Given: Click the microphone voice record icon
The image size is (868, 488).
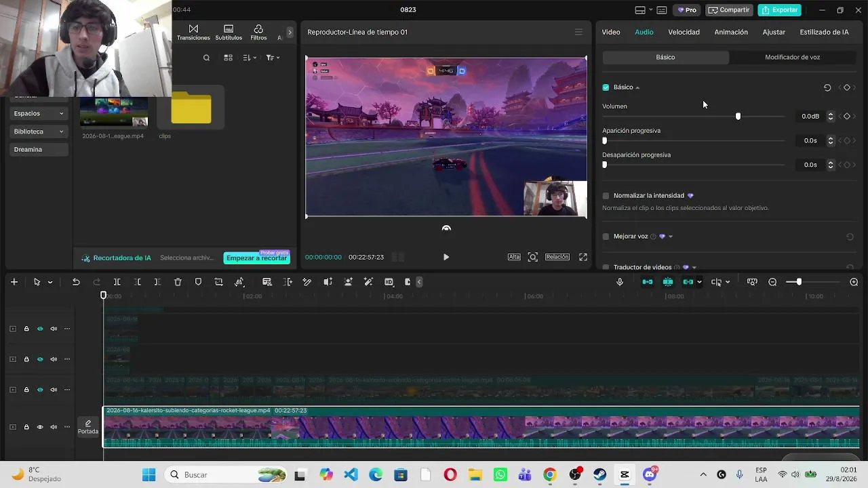Looking at the screenshot, I should (x=620, y=282).
